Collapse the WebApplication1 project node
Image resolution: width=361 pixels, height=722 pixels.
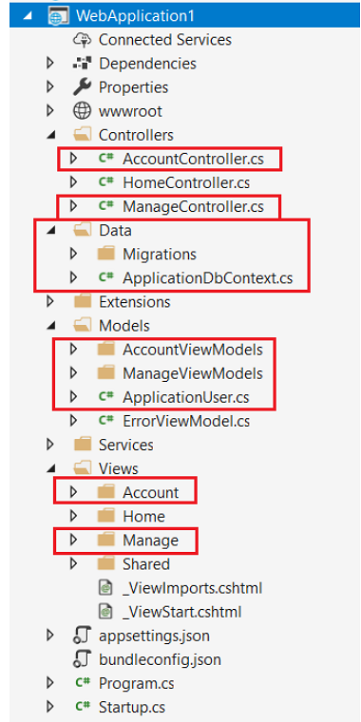(x=28, y=16)
